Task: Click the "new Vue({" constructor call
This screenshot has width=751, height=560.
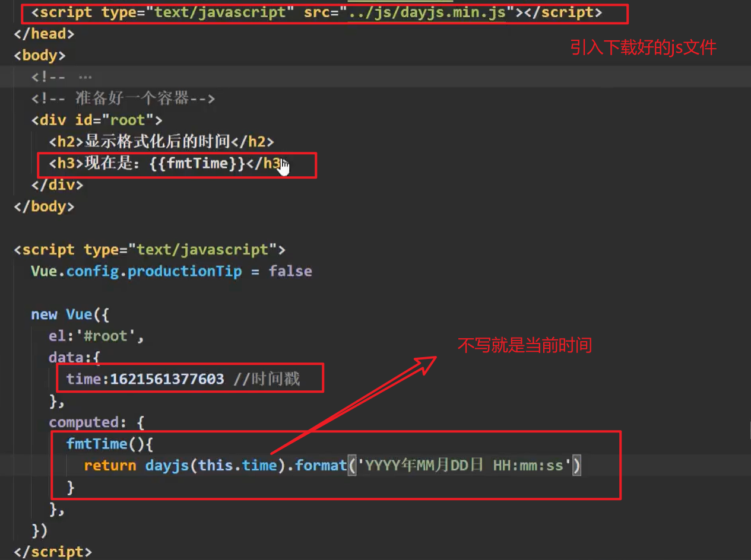Action: tap(71, 314)
